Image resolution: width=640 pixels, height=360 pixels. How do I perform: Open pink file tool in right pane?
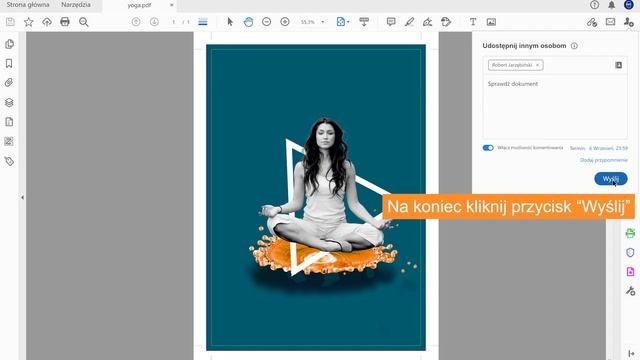[x=630, y=271]
